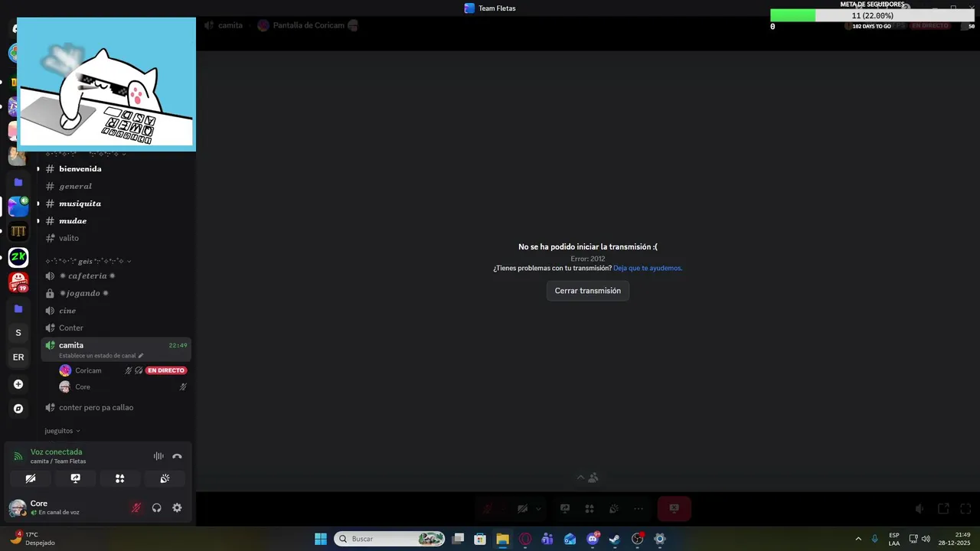Open the TTT server icon
980x551 pixels.
click(18, 231)
